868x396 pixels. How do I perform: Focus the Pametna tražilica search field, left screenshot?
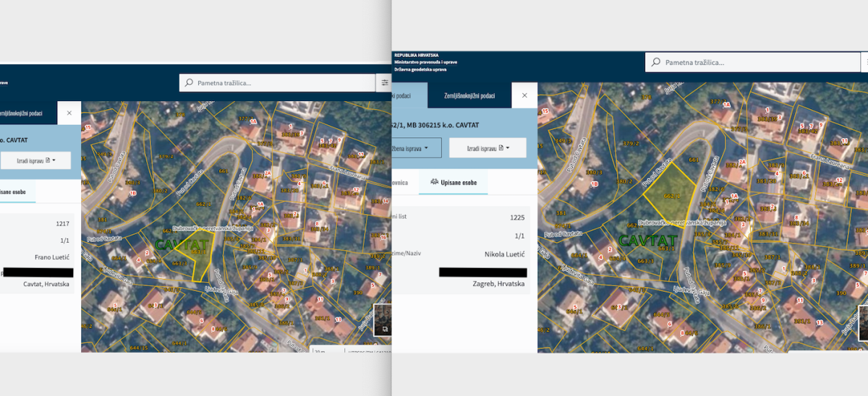point(278,83)
